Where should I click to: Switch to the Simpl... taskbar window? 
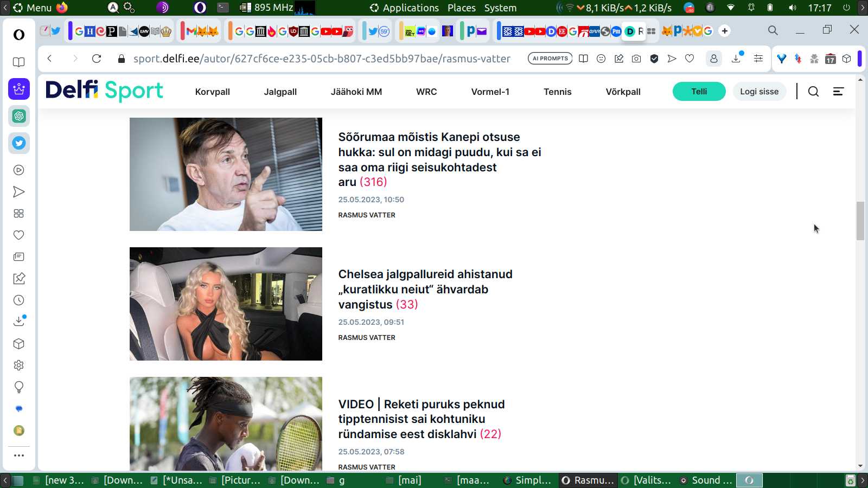tap(527, 480)
